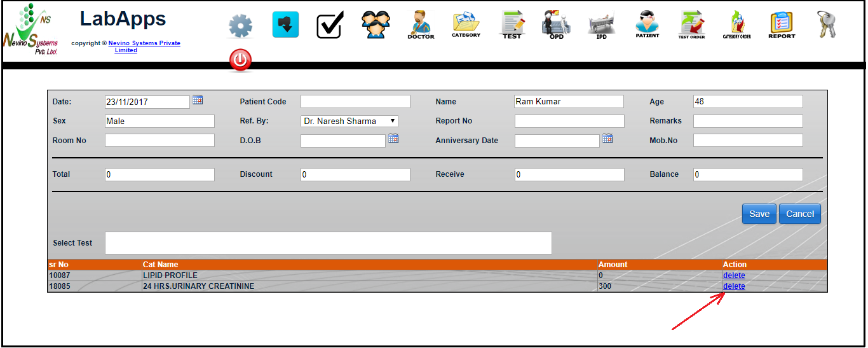Click the settings gear icon
868x348 pixels.
pos(240,26)
